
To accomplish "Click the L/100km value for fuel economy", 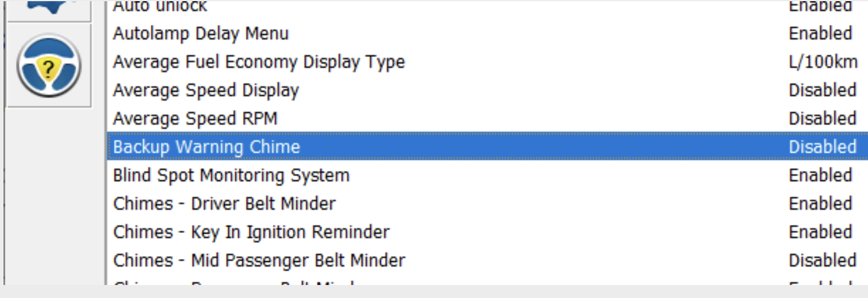I will (x=823, y=62).
